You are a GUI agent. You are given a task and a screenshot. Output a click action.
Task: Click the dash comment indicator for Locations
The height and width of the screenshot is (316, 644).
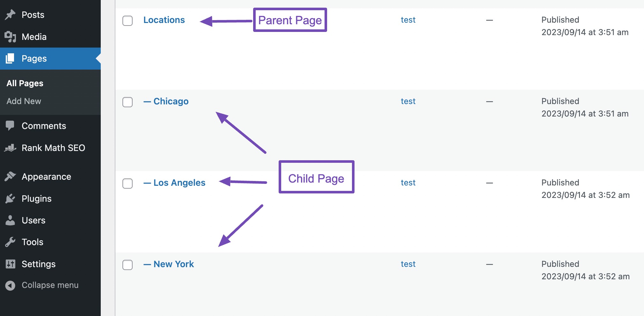(489, 20)
